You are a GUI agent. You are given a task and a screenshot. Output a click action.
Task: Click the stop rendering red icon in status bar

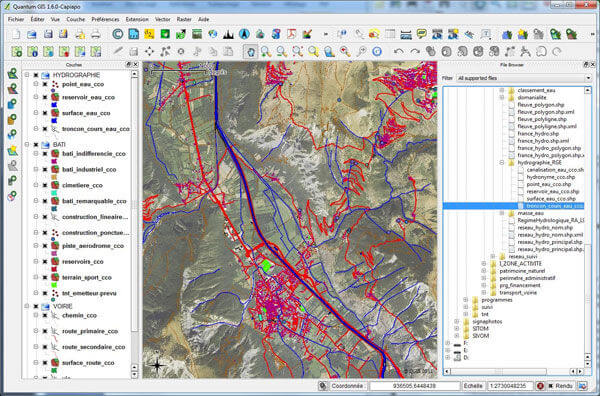click(540, 386)
